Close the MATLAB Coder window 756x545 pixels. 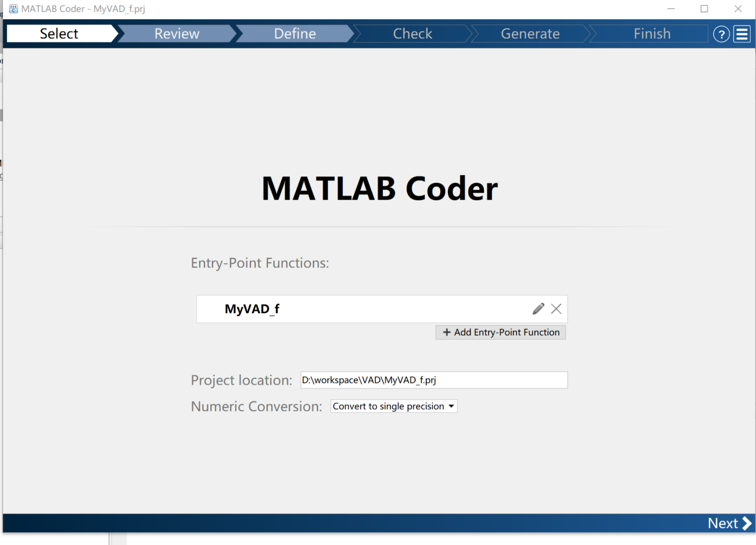click(x=738, y=9)
